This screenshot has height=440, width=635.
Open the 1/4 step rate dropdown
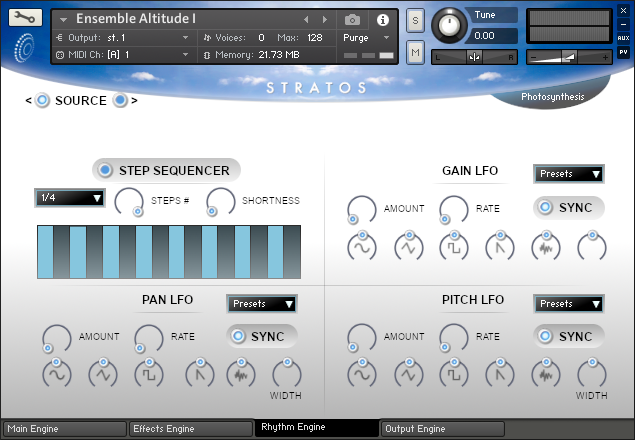click(70, 198)
